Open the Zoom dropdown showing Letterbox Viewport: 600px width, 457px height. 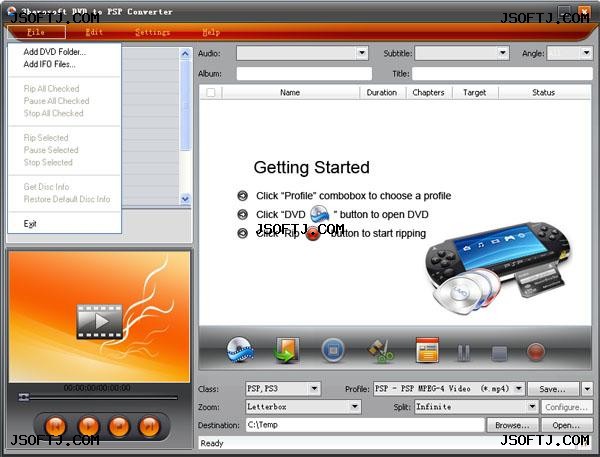coord(355,406)
